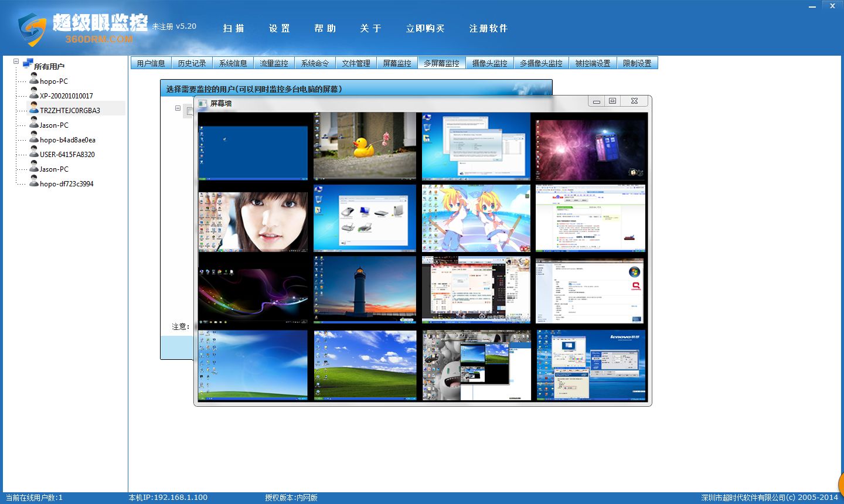This screenshot has height=504, width=844.
Task: Tick the checkbox in the user selection dialog
Action: [x=189, y=111]
